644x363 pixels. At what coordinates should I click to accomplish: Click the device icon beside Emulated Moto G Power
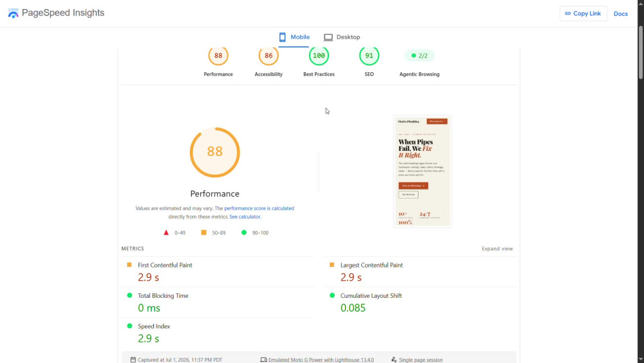coord(263,360)
